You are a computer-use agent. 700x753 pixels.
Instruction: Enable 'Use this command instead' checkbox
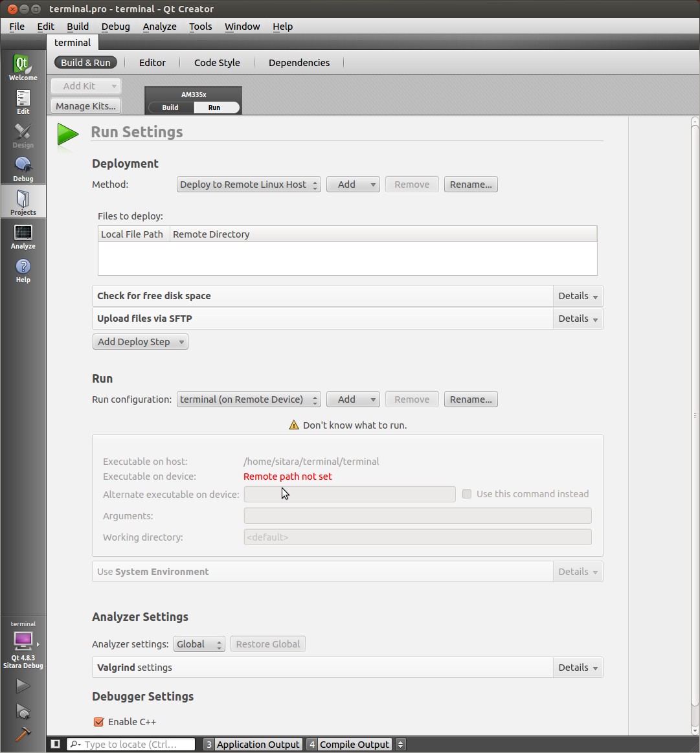(466, 493)
